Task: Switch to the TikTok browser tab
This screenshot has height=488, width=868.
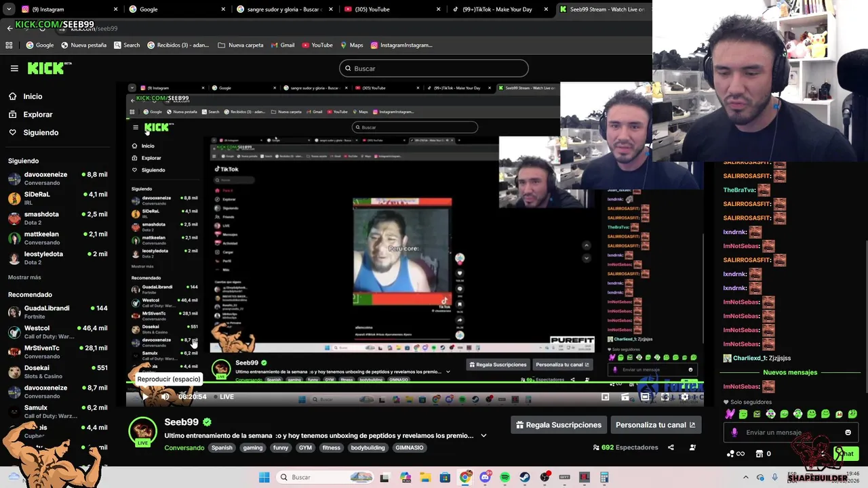Action: (x=500, y=9)
